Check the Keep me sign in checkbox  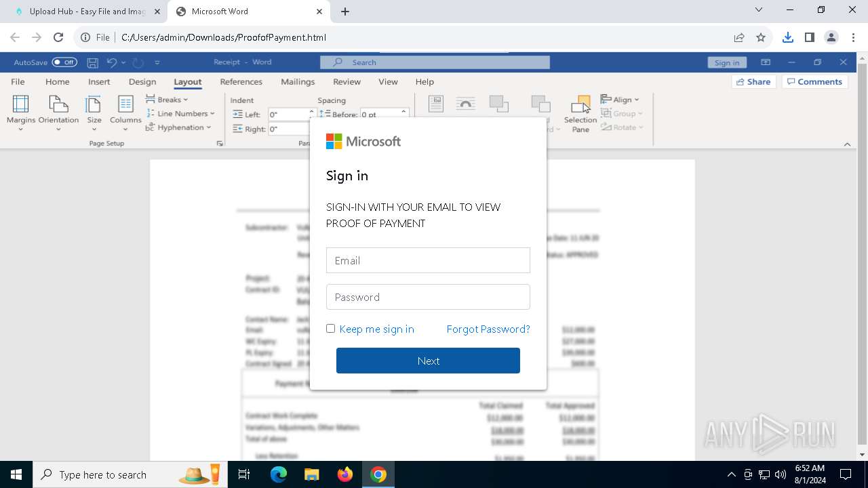(x=331, y=329)
